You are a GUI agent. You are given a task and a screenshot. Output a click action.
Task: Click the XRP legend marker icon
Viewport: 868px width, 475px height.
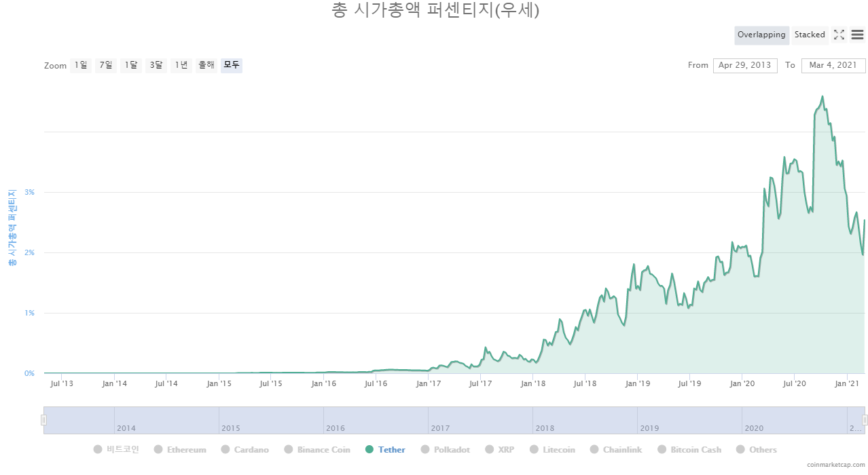489,449
